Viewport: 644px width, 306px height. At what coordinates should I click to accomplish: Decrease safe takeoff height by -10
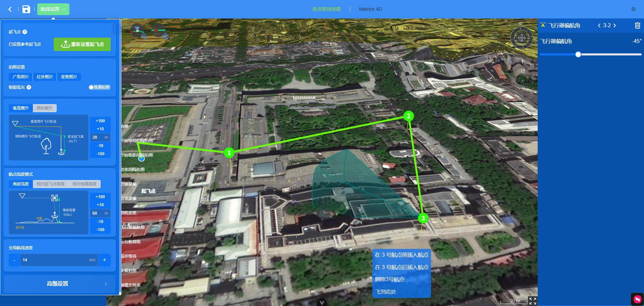pyautogui.click(x=100, y=146)
